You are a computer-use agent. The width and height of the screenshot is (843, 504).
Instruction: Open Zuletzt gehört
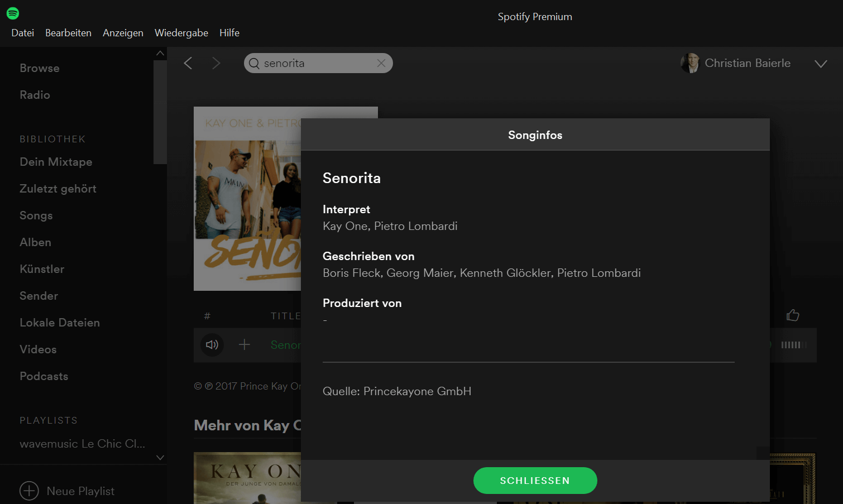point(58,189)
